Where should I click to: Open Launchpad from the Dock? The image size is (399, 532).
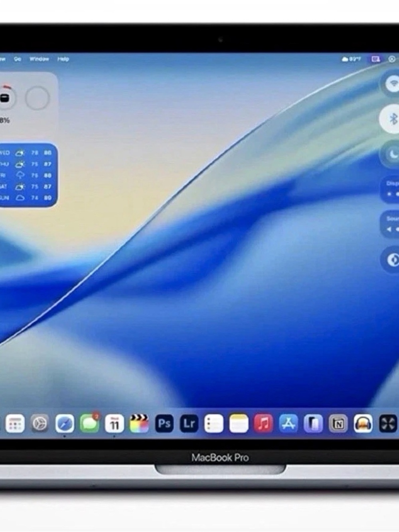(x=15, y=423)
